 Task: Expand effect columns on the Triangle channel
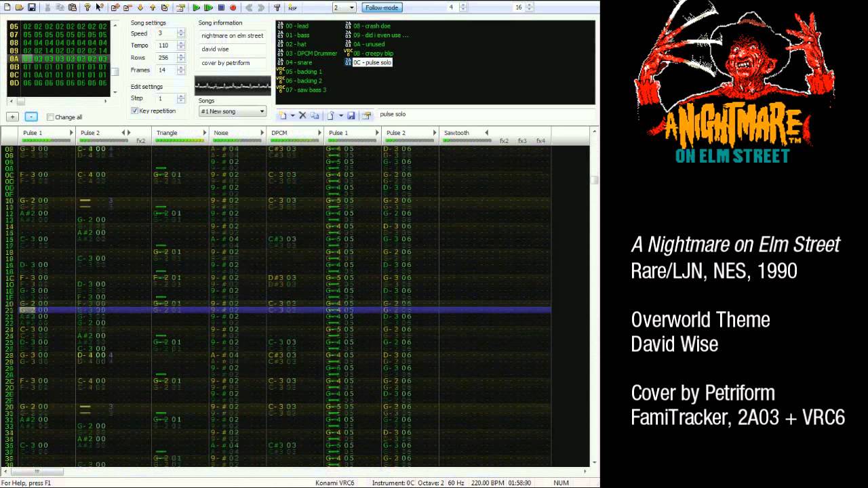pos(205,133)
